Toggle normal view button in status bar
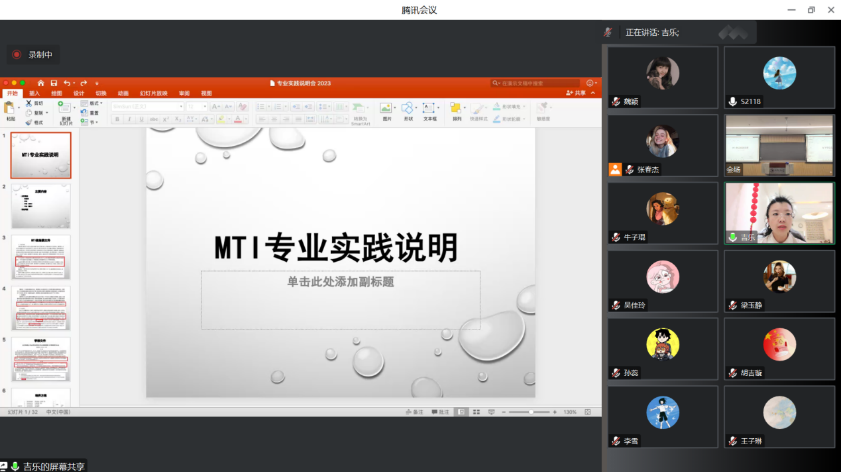The image size is (841, 472). [461, 412]
